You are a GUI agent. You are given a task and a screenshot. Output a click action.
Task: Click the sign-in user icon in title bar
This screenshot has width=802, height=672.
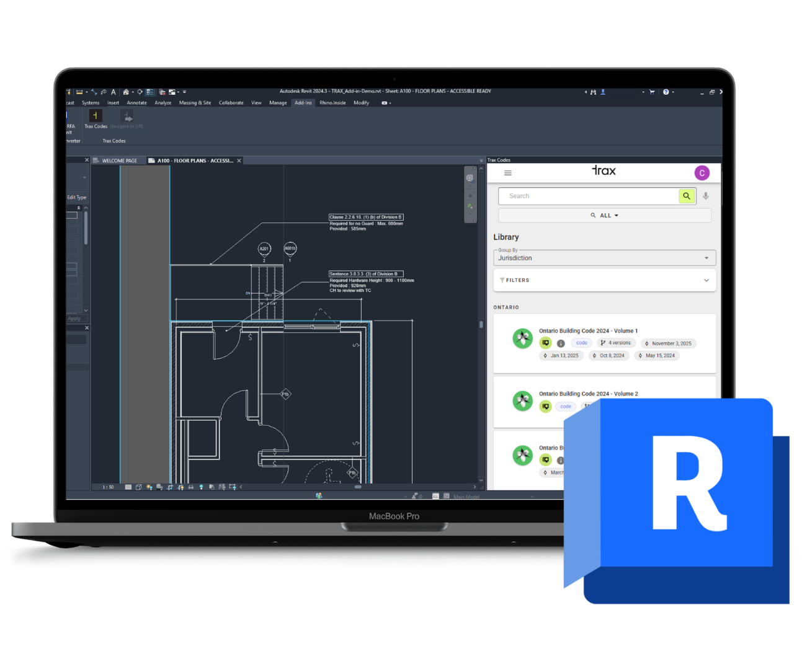(603, 92)
